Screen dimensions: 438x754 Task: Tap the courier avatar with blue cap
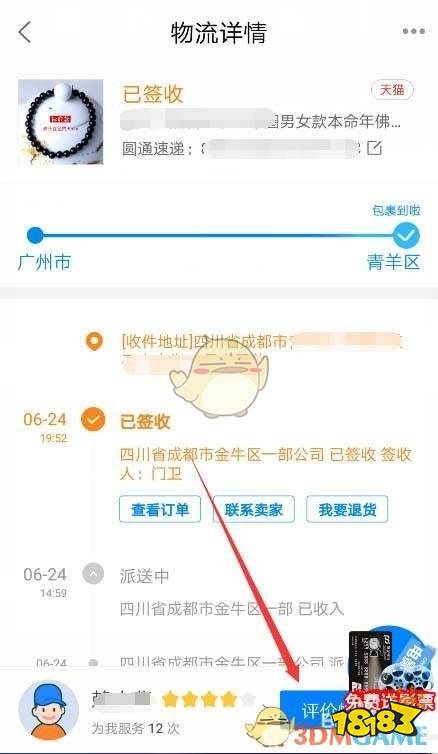point(48,710)
